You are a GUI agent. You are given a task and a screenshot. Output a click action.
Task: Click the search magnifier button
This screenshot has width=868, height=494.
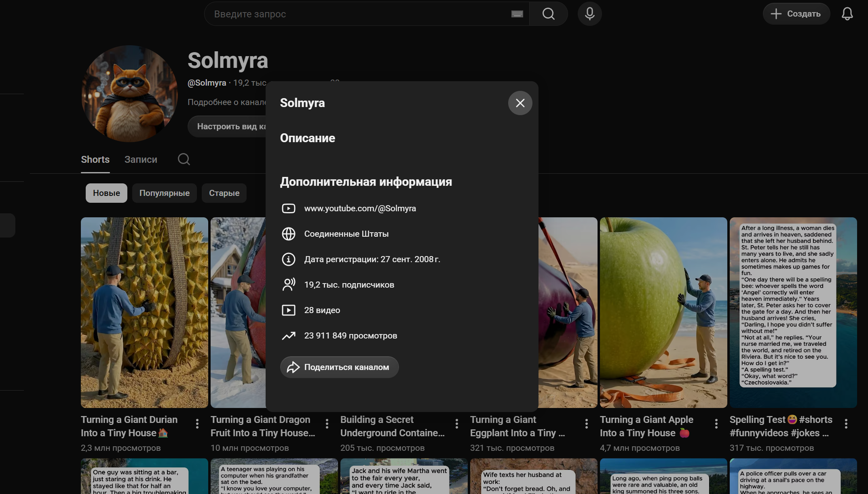(x=548, y=14)
